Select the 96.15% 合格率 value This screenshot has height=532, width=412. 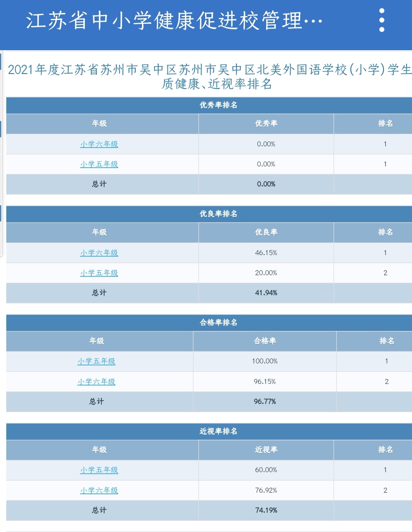(265, 381)
